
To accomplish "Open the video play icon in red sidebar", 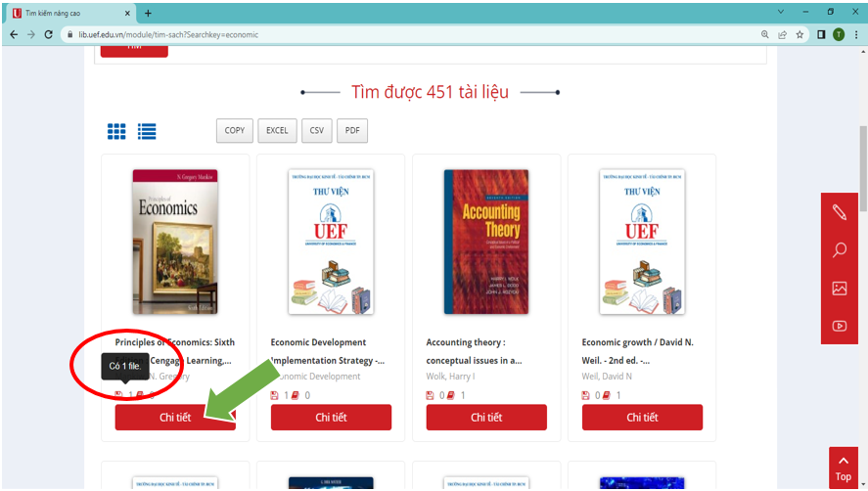I will pyautogui.click(x=840, y=326).
